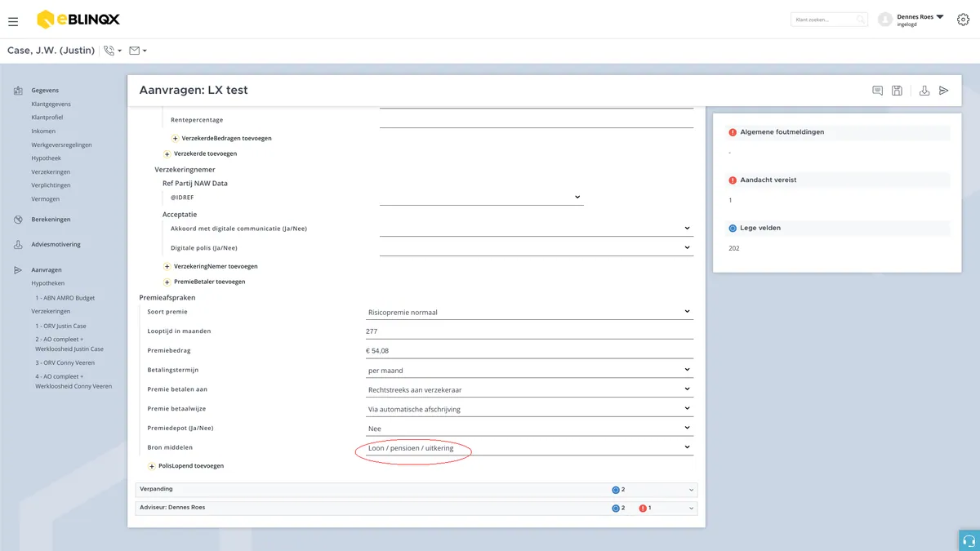This screenshot has width=980, height=551.
Task: Open the Bron middelen dropdown
Action: click(x=529, y=447)
